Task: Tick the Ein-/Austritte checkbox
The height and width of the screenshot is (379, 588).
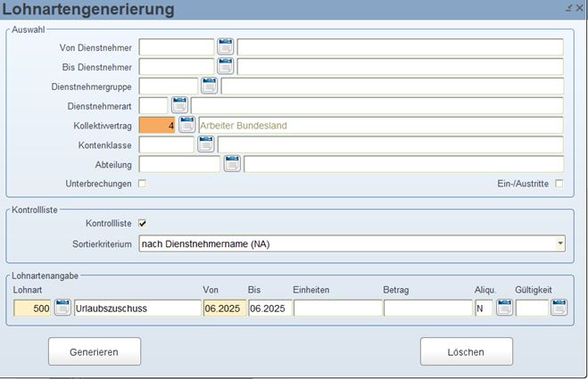Action: [x=559, y=184]
